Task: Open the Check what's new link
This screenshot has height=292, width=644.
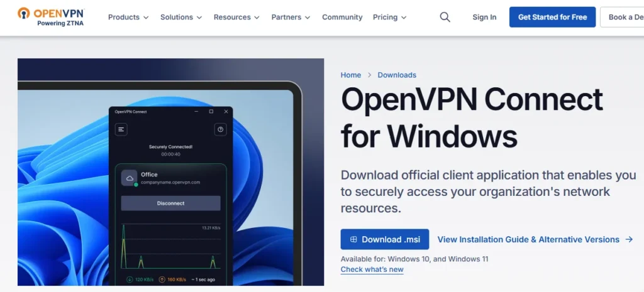Action: [372, 269]
